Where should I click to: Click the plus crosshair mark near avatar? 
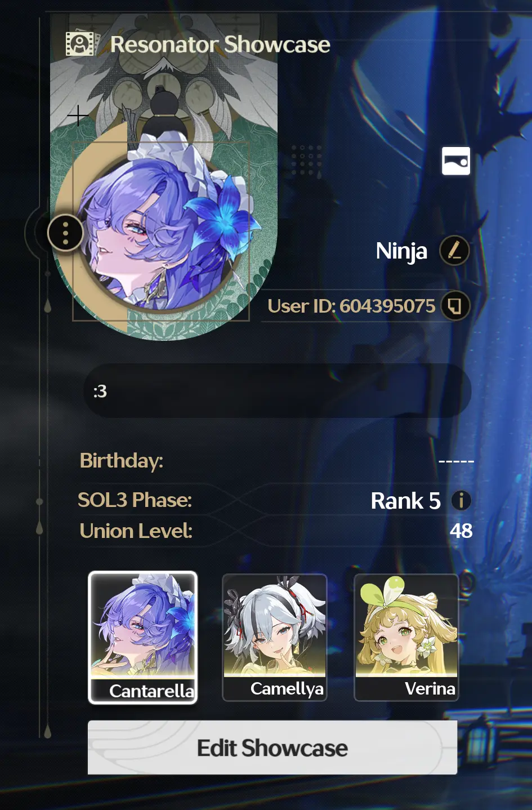coord(78,116)
